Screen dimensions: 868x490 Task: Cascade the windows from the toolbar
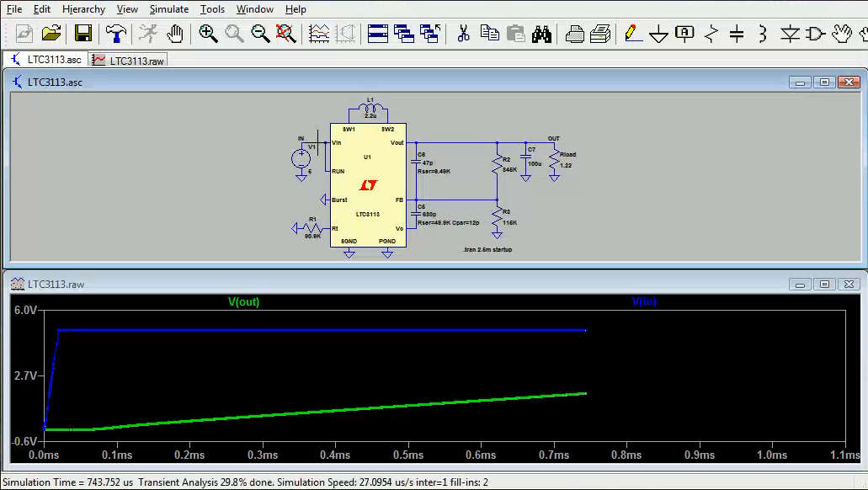(x=404, y=34)
